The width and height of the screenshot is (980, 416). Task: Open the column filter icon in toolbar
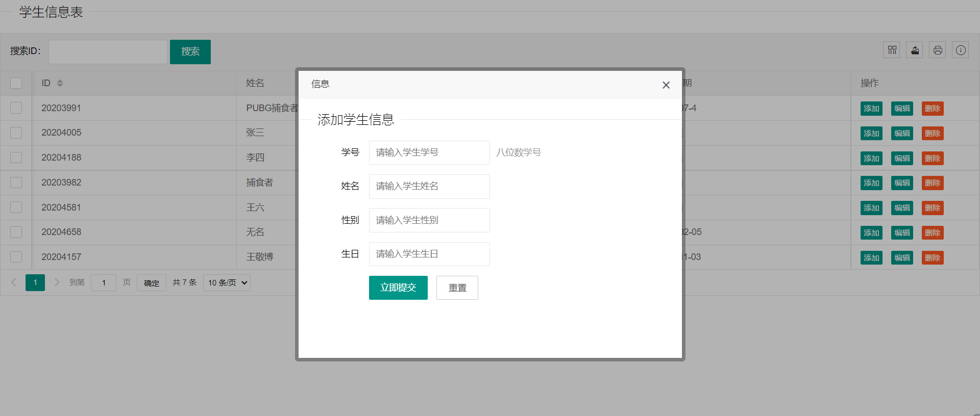pos(892,50)
